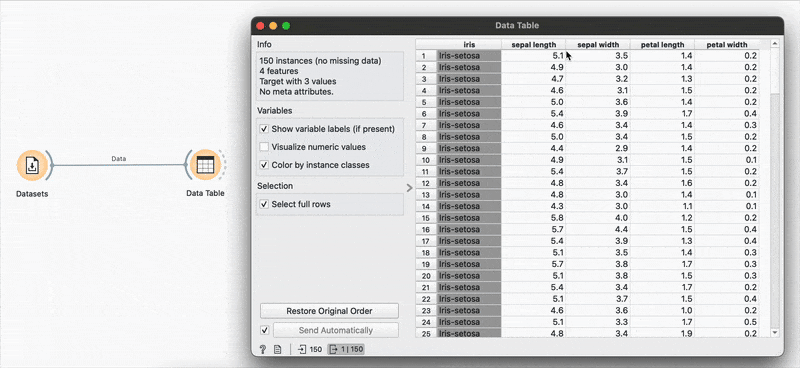Collapse the control panel with the chevron

click(409, 188)
